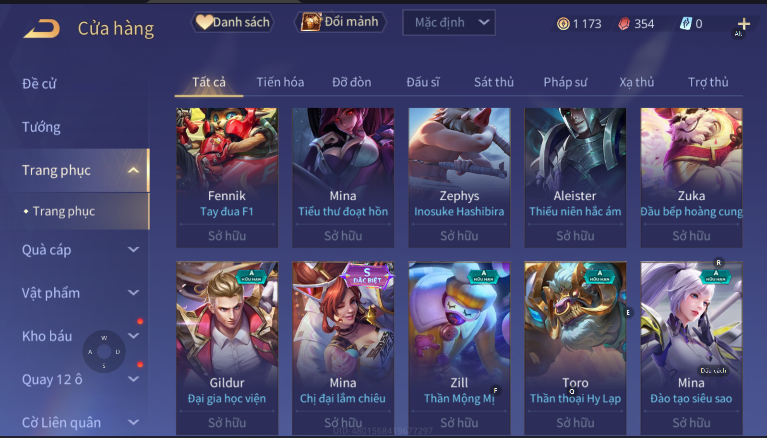Click the gold coin currency icon

[x=563, y=23]
